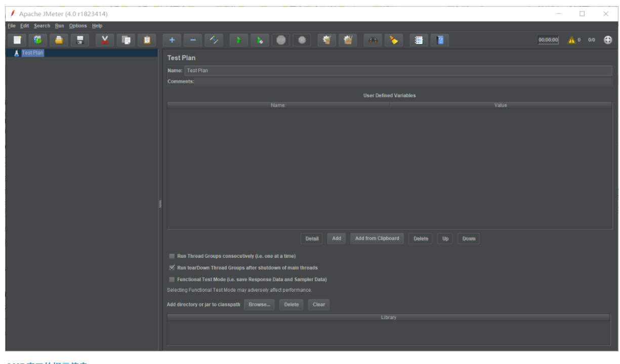620x364 pixels.
Task: Open Help with the question mark icon
Action: [440, 40]
